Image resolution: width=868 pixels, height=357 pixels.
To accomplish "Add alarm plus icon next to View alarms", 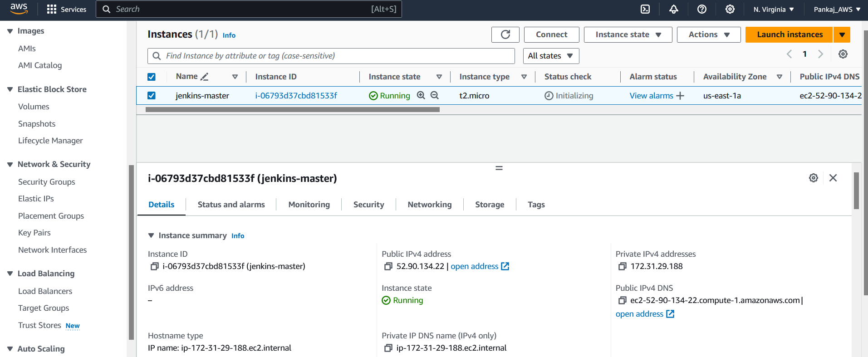I will coord(680,96).
